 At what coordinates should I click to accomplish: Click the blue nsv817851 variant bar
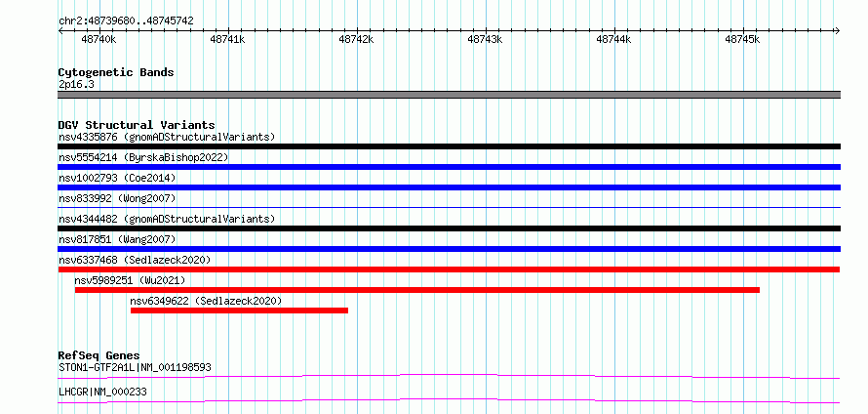[449, 249]
